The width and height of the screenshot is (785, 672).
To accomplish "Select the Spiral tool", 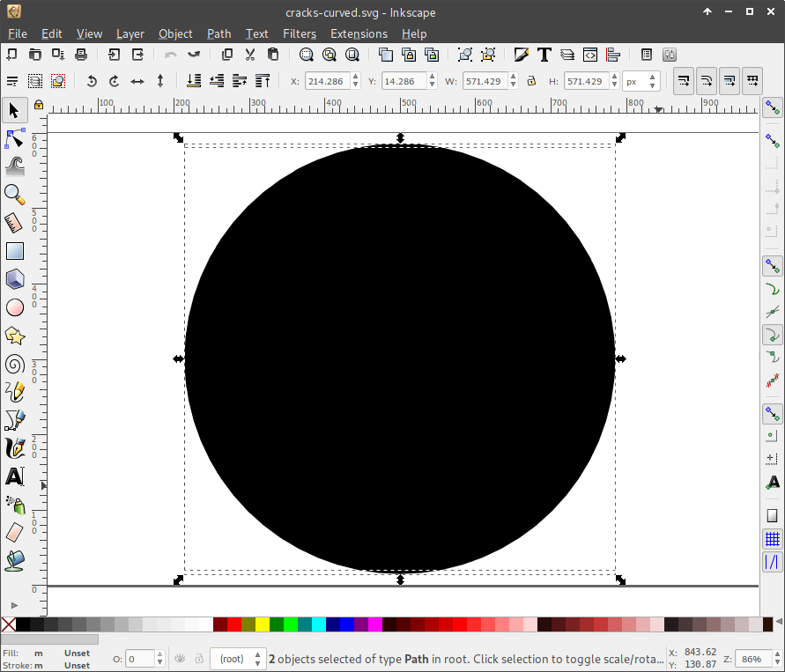I will (x=14, y=364).
